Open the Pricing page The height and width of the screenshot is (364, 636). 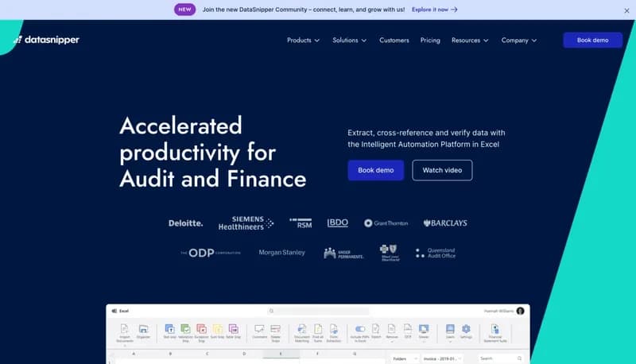coord(430,40)
